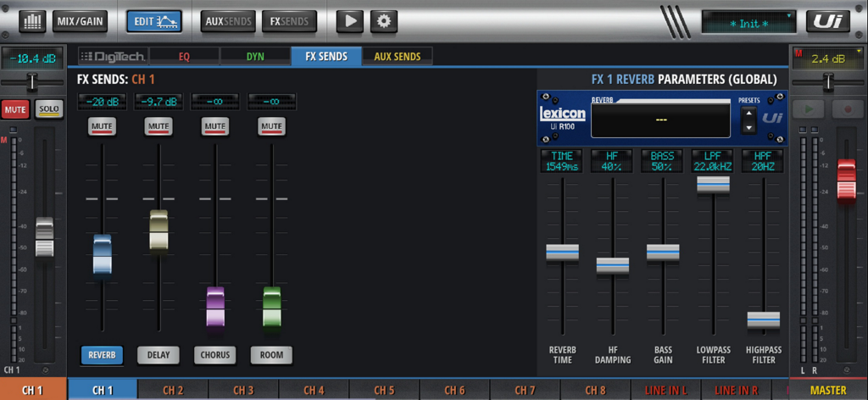Open the media player icon in top bar
This screenshot has width=868, height=400.
click(350, 21)
